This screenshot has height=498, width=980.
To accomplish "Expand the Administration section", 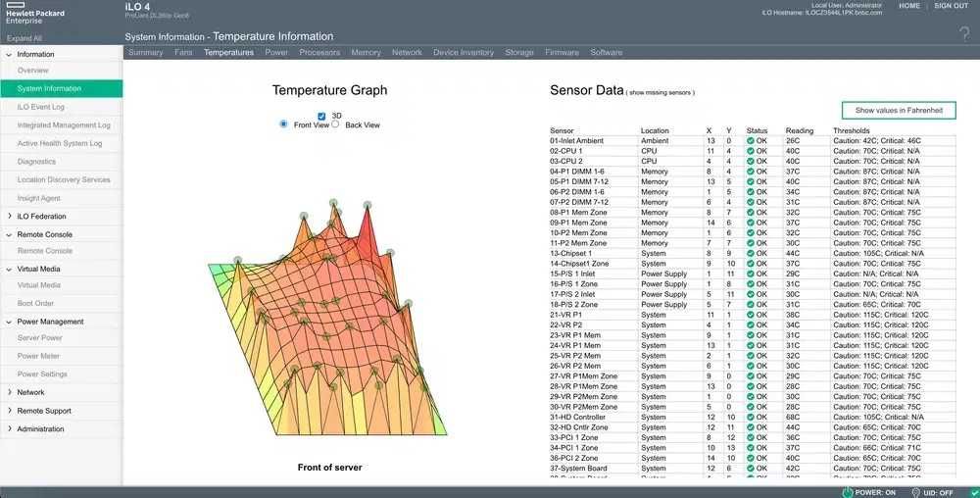I will tap(9, 428).
